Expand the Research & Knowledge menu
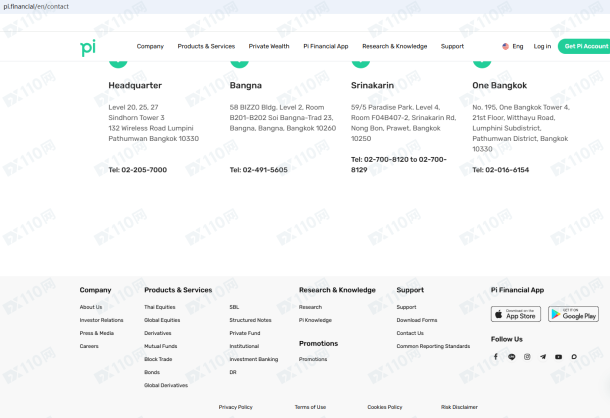This screenshot has height=418, width=610. (394, 46)
